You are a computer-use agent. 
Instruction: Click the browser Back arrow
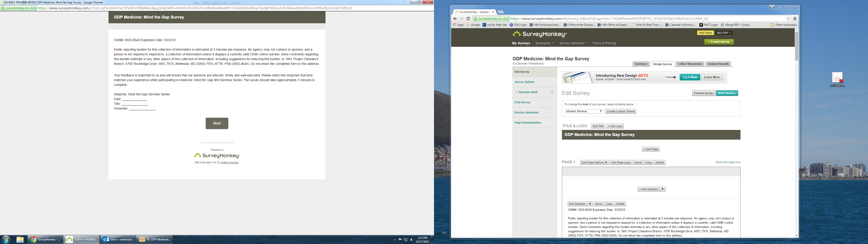455,19
